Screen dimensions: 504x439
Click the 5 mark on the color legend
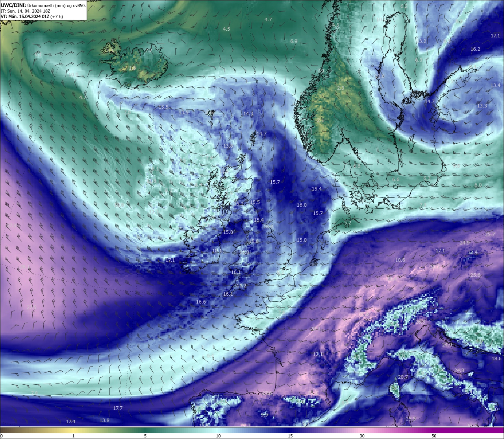(x=145, y=436)
